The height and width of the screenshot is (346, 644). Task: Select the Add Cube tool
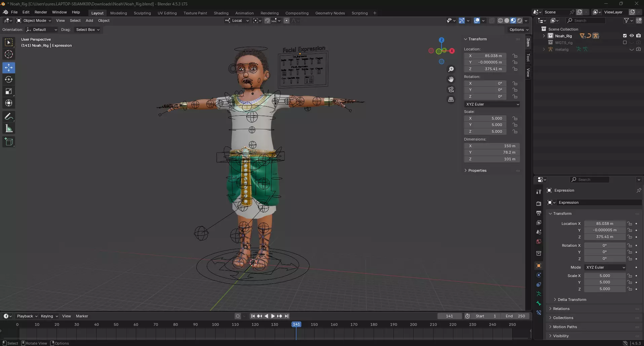tap(9, 142)
